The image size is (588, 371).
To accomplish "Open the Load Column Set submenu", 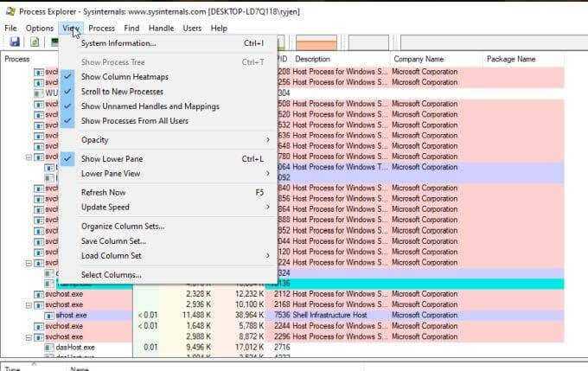I will 167,256.
